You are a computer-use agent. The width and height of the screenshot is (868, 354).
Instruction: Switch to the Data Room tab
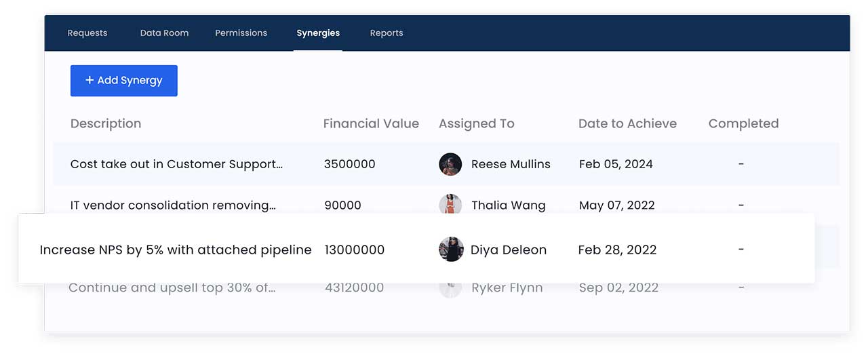point(164,33)
